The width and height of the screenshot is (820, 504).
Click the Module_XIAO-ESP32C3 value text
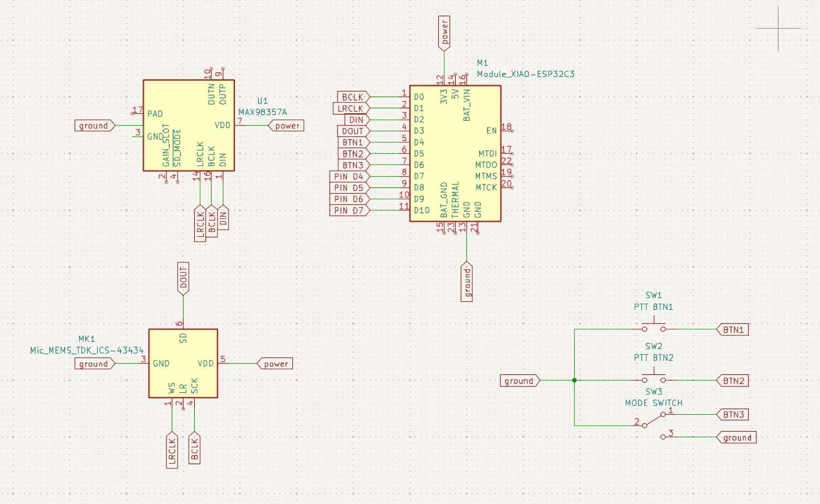click(525, 74)
